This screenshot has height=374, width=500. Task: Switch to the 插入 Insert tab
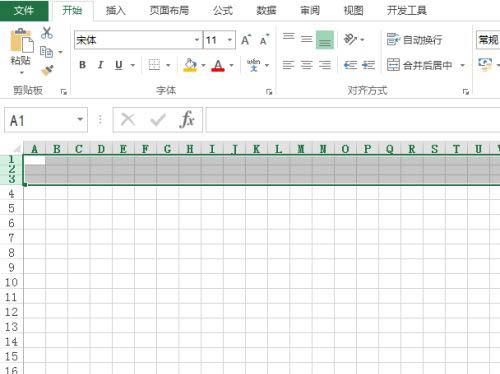click(115, 11)
